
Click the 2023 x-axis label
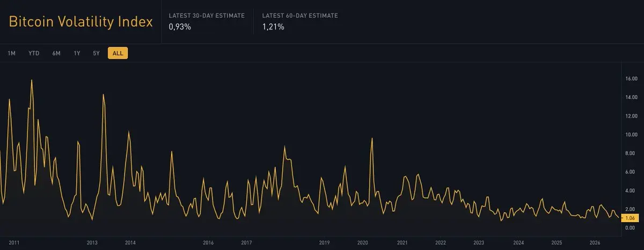pyautogui.click(x=479, y=242)
